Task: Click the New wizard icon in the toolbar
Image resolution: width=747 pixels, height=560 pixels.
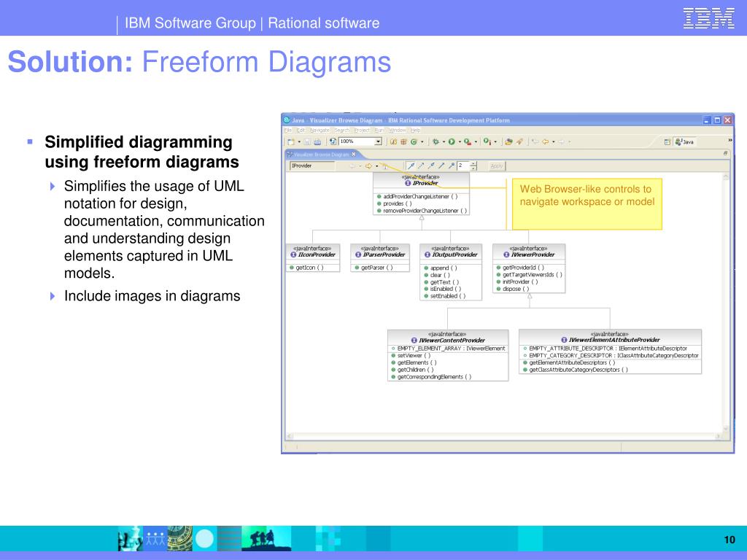Action: coord(290,141)
